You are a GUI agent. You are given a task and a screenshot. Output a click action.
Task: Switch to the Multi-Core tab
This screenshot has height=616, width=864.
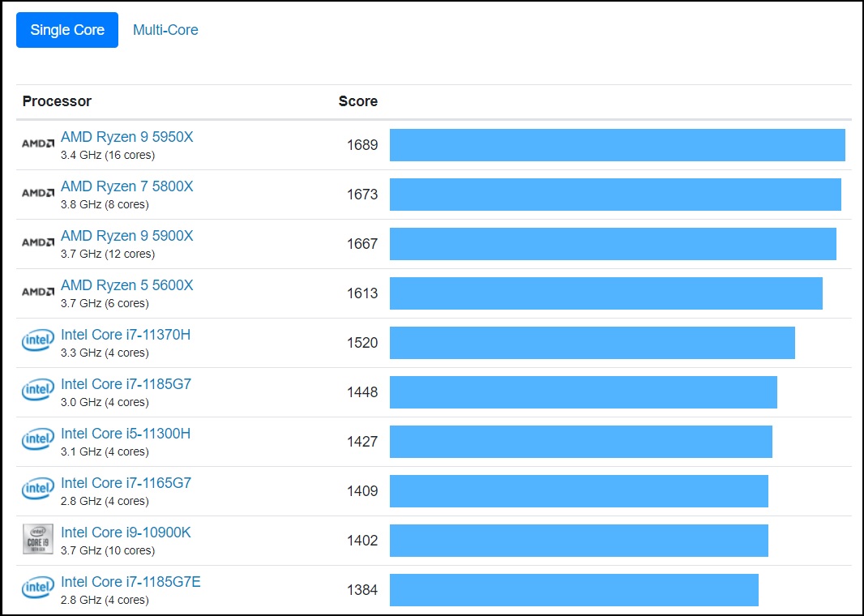tap(165, 30)
